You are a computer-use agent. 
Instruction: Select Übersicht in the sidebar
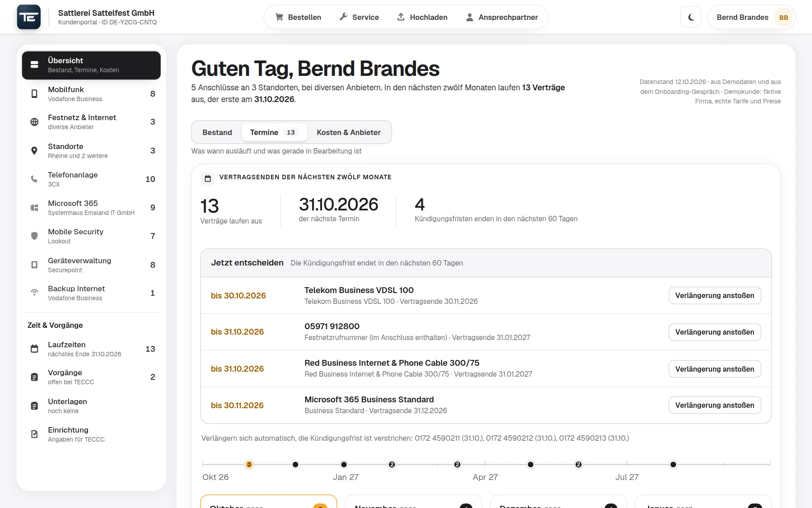tap(91, 65)
